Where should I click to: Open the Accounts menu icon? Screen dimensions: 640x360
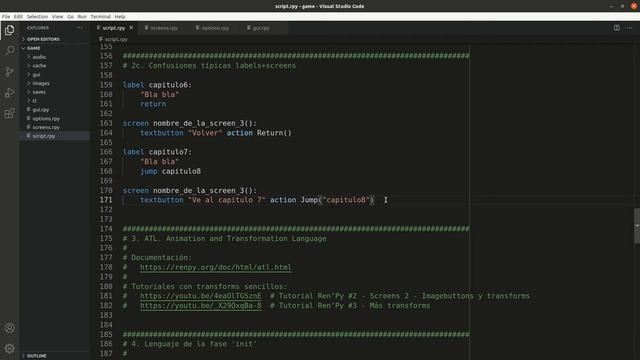click(x=9, y=328)
